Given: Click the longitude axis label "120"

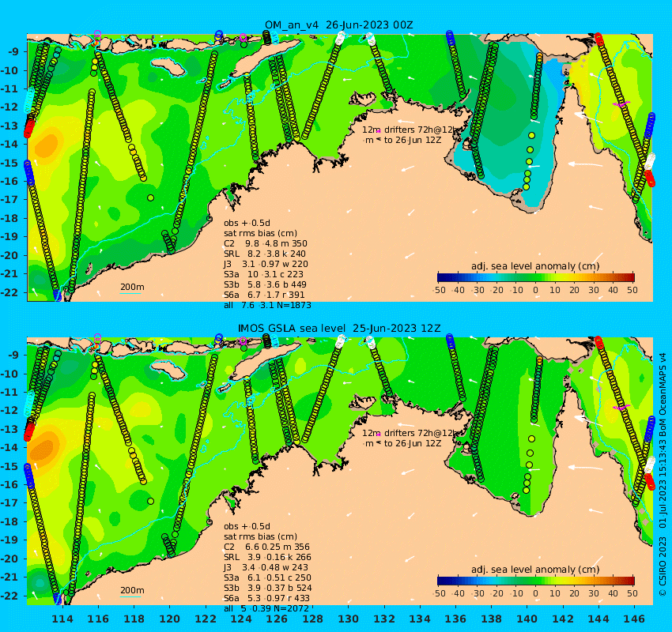Looking at the screenshot, I should [x=170, y=619].
